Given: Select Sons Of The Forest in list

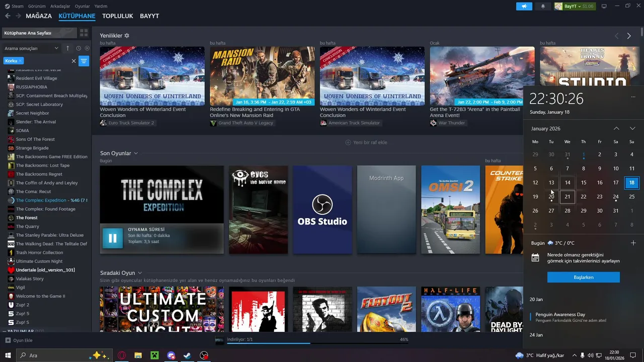Looking at the screenshot, I should click(35, 139).
